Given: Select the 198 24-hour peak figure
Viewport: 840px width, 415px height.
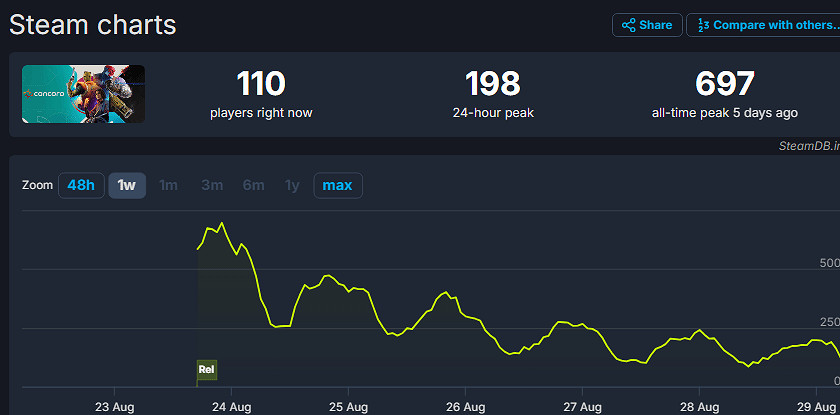Looking at the screenshot, I should [493, 84].
